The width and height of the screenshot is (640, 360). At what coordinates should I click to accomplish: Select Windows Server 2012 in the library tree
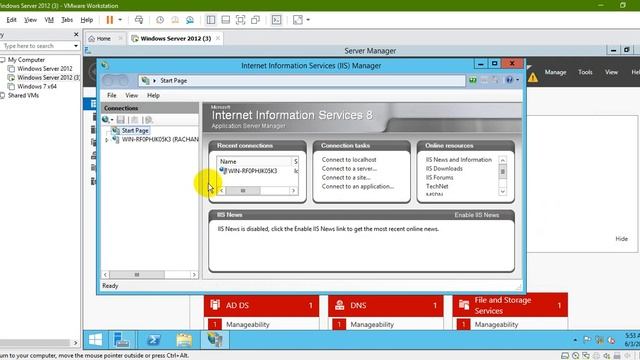[44, 69]
